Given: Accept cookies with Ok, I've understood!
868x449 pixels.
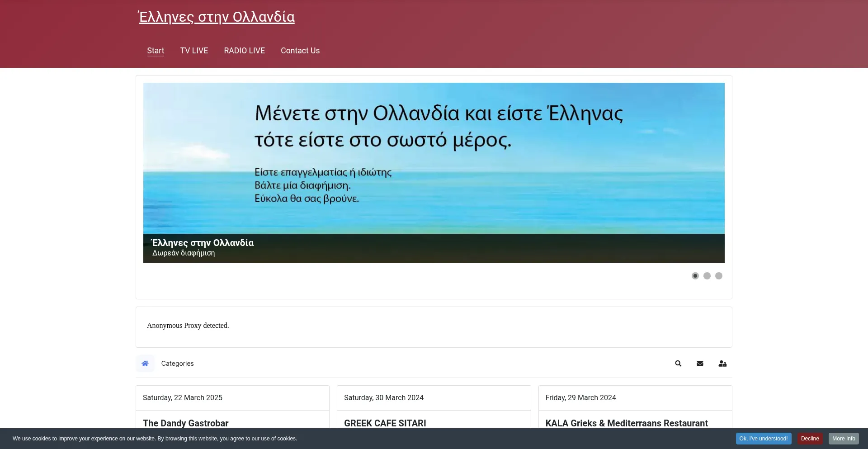Looking at the screenshot, I should click(764, 439).
